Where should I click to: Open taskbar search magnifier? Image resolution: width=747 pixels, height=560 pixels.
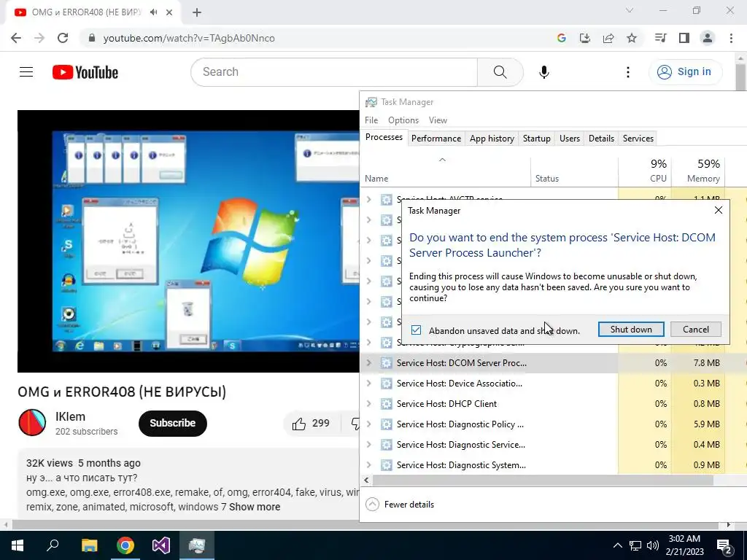click(53, 545)
